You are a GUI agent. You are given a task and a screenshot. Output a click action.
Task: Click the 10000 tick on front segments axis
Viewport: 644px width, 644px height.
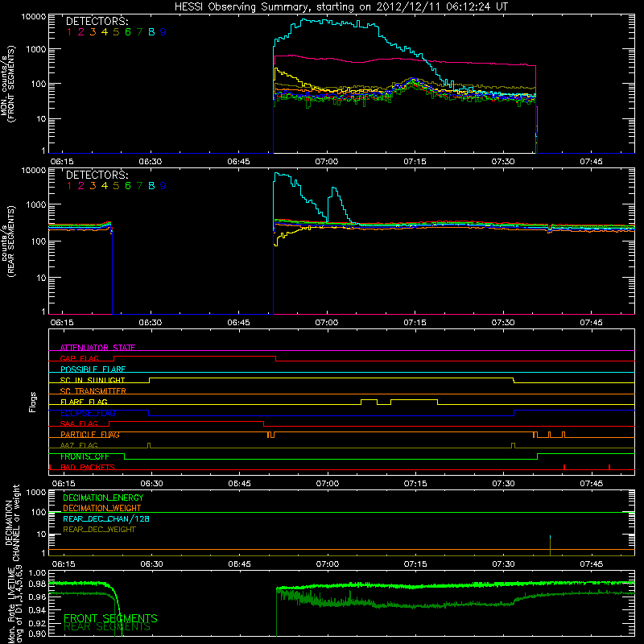(34, 17)
